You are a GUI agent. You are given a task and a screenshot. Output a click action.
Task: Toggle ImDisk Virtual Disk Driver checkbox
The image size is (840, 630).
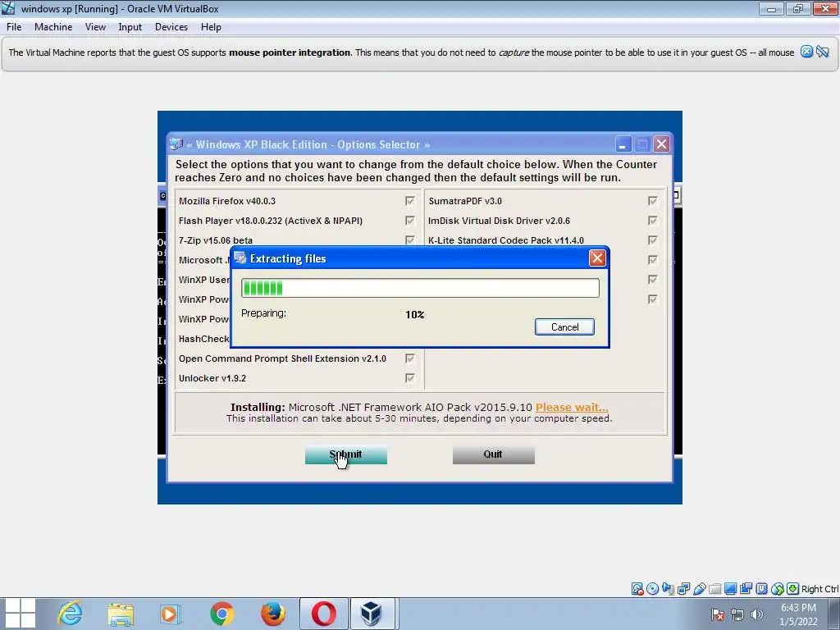pos(652,221)
